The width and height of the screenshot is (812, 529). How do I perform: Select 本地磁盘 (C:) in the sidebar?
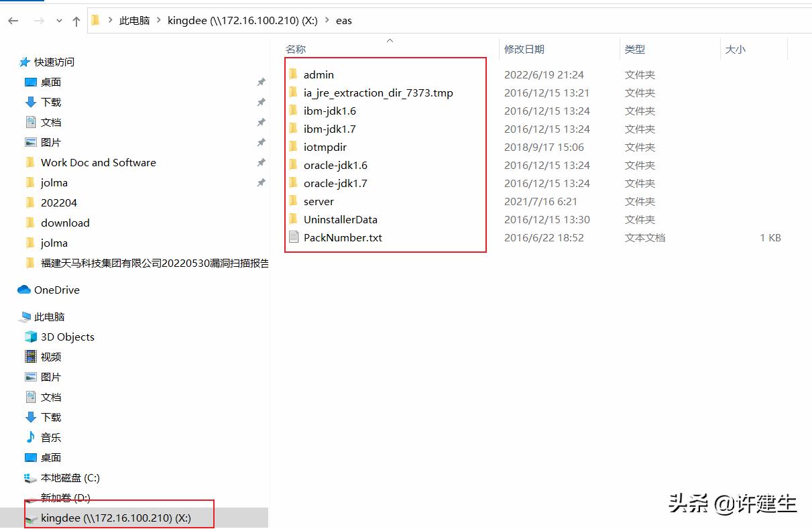(x=68, y=477)
